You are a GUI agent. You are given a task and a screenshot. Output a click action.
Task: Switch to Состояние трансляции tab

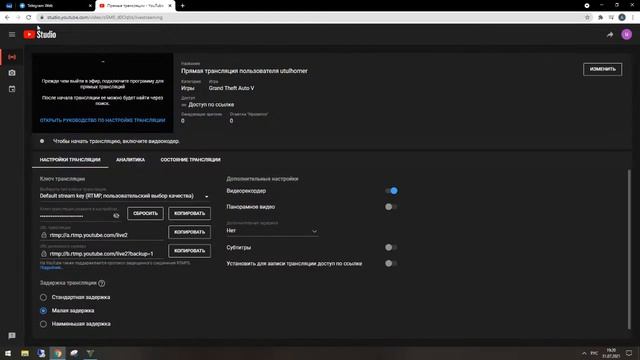click(x=191, y=160)
